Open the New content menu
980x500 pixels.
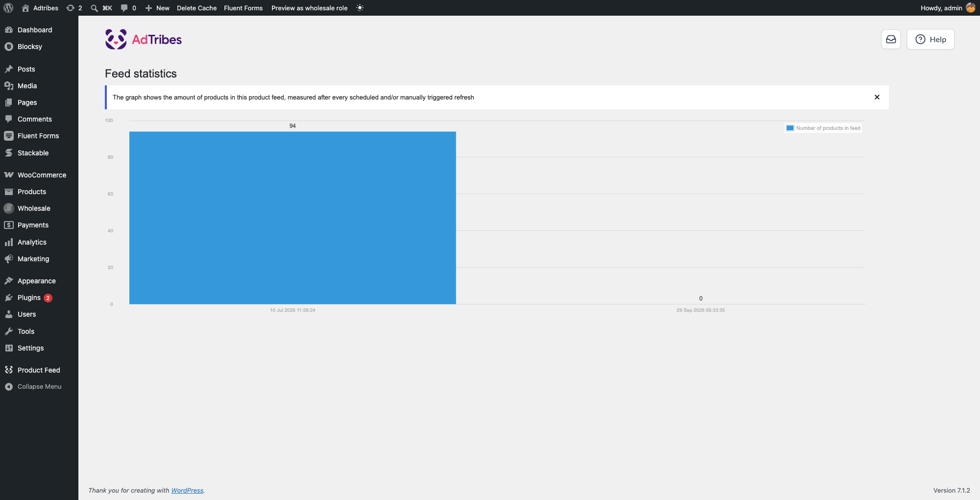pyautogui.click(x=157, y=8)
